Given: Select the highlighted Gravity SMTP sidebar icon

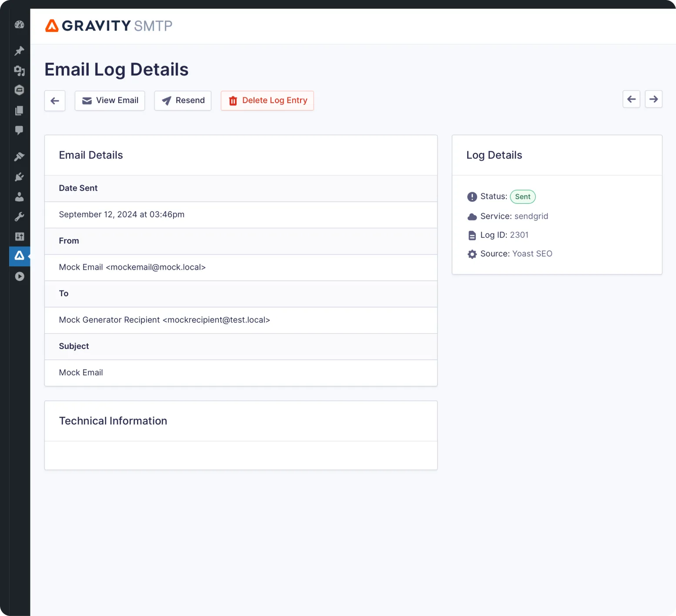Looking at the screenshot, I should point(19,256).
